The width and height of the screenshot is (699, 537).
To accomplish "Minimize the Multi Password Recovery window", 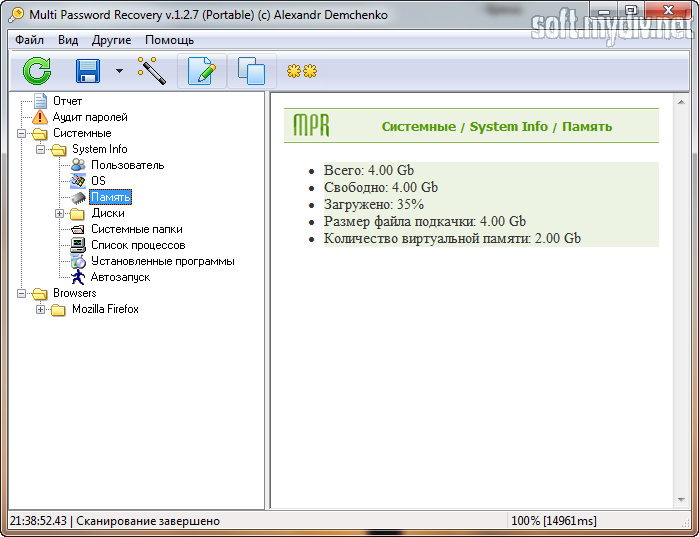I will 604,11.
